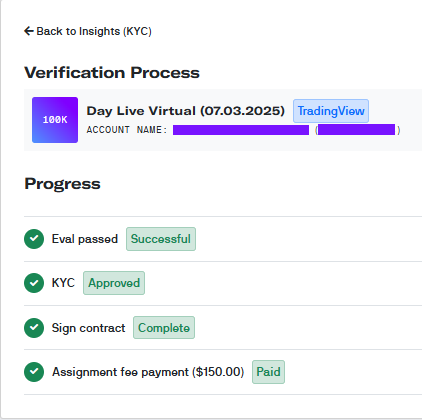Go back to Insights (KYC)
422x420 pixels.
tap(88, 31)
